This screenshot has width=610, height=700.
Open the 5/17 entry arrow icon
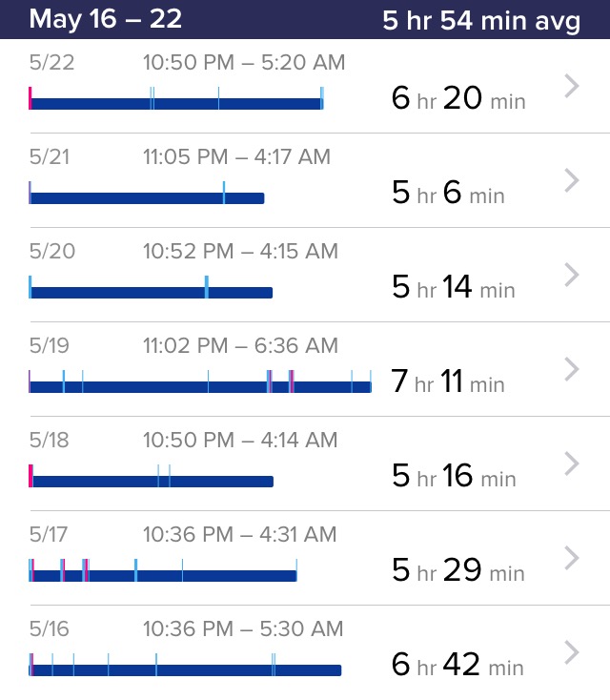[x=572, y=558]
